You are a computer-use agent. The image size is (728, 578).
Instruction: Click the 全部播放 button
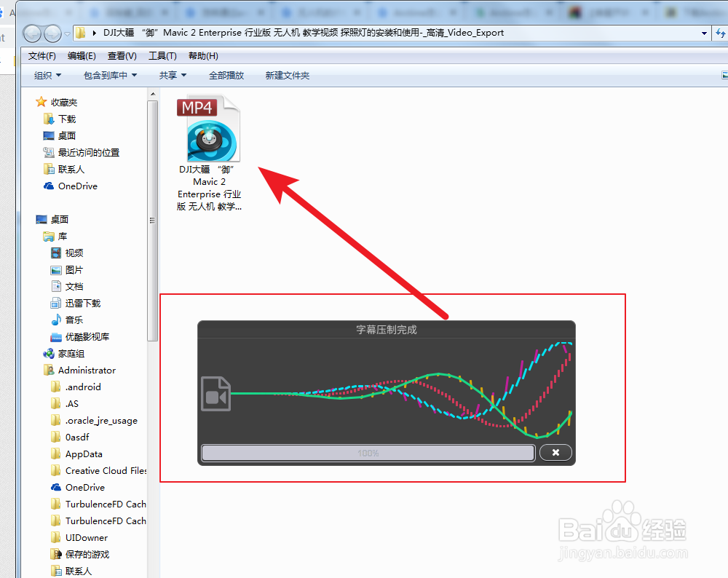(x=226, y=75)
